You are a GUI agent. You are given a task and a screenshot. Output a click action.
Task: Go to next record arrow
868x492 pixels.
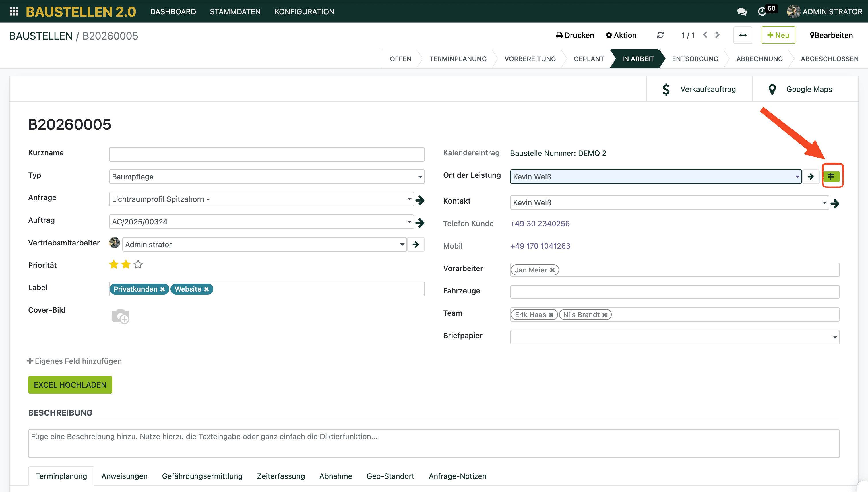tap(717, 35)
